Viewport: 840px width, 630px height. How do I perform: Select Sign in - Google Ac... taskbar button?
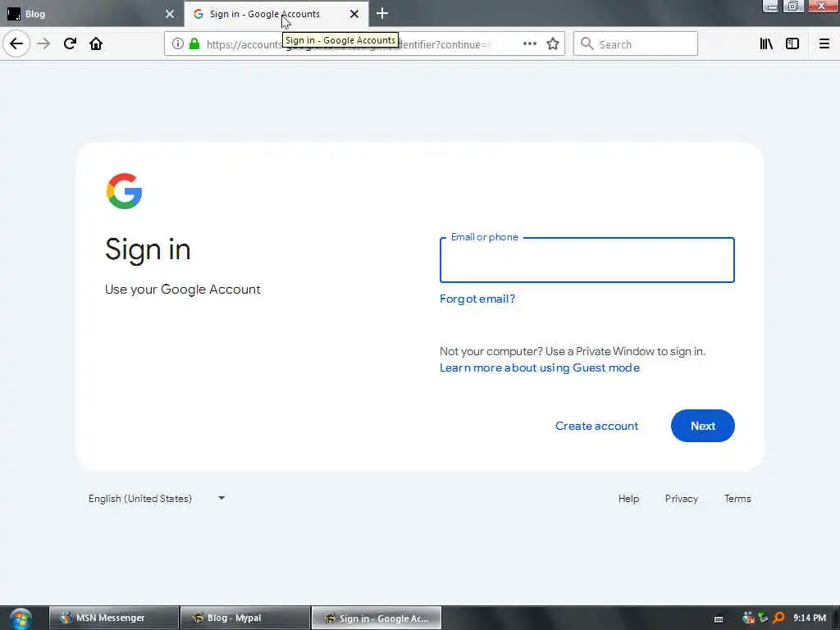click(376, 619)
